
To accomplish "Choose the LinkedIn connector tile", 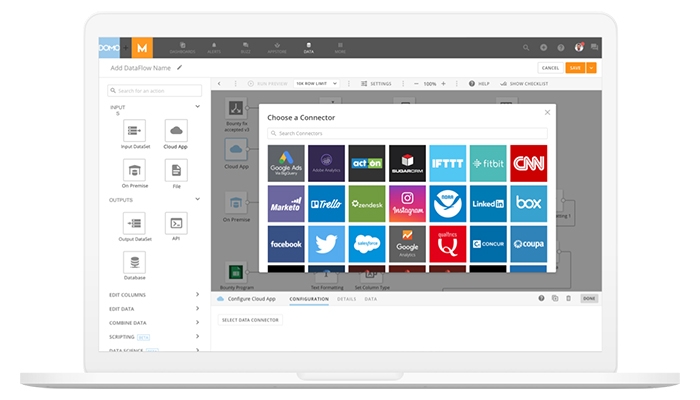I will coord(488,204).
